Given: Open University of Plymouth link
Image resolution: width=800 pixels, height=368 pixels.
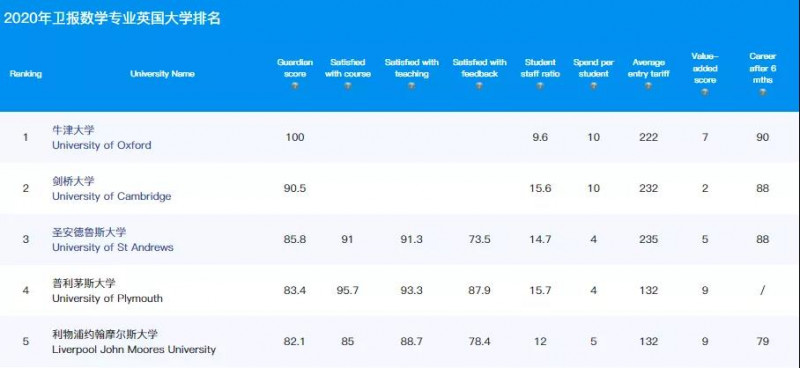Looking at the screenshot, I should pyautogui.click(x=107, y=298).
